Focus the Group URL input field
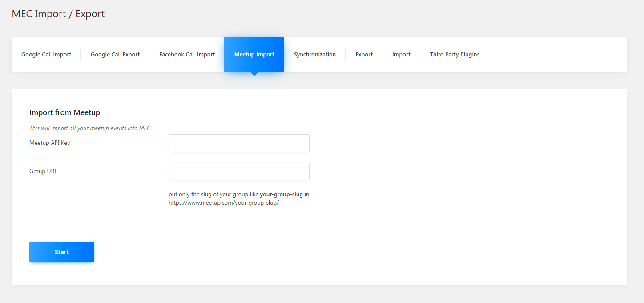The height and width of the screenshot is (303, 644). point(239,171)
